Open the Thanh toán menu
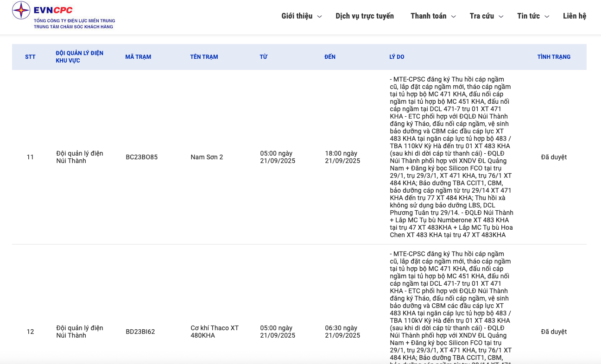 click(x=428, y=16)
